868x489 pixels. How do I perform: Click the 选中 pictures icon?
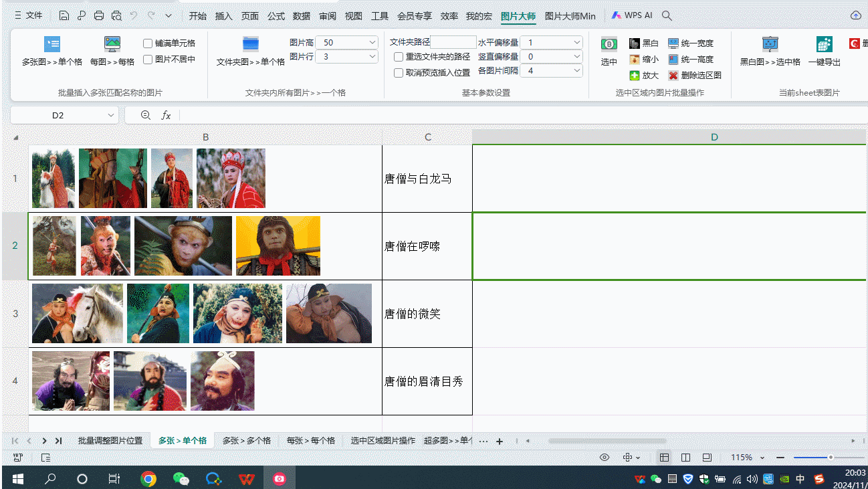pyautogui.click(x=609, y=44)
